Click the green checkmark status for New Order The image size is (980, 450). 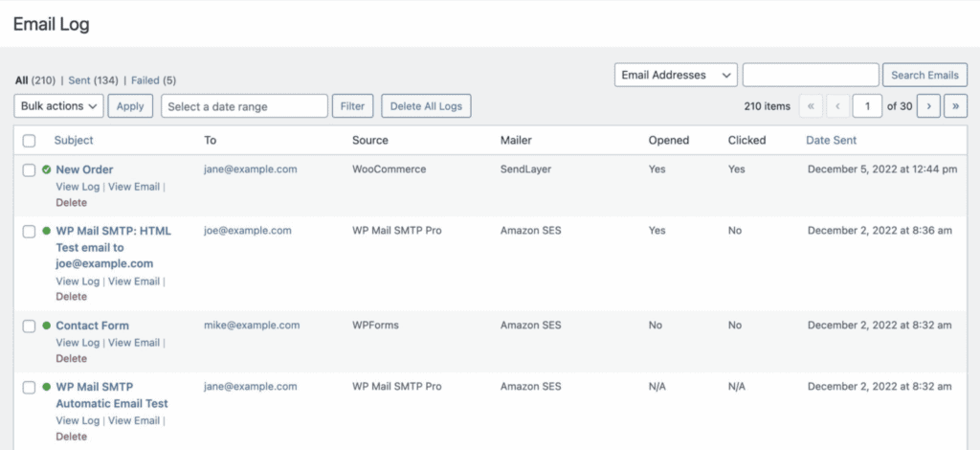click(x=46, y=169)
